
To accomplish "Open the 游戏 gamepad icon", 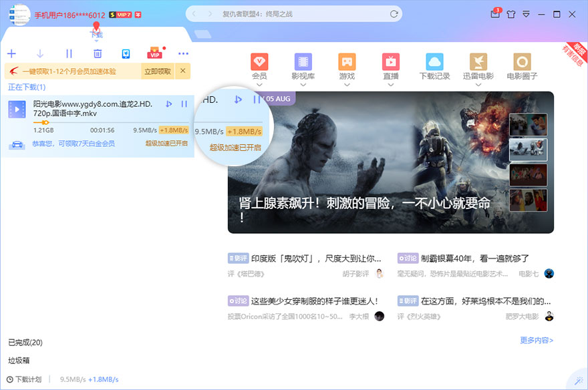I will click(347, 62).
